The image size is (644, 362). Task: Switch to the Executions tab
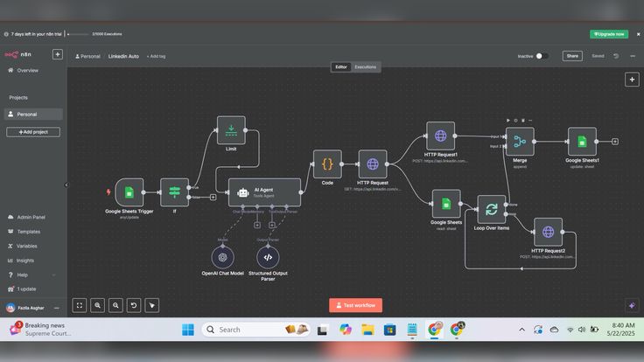[365, 67]
